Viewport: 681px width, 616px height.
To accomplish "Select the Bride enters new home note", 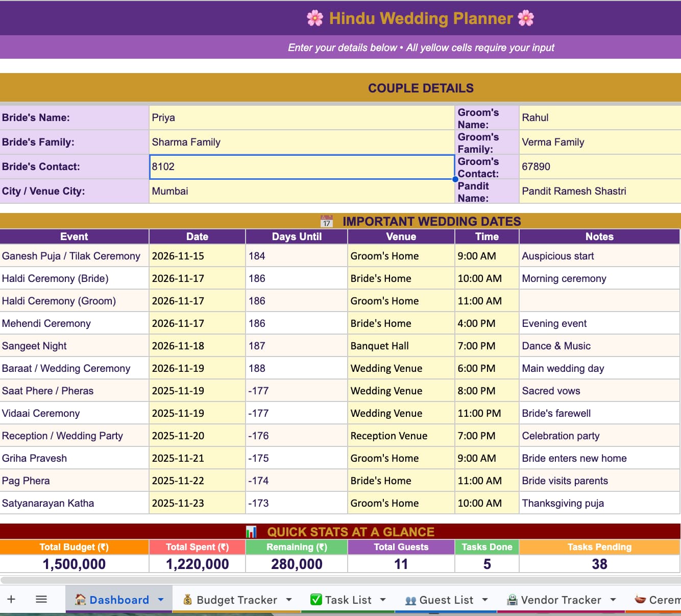I will click(x=600, y=458).
